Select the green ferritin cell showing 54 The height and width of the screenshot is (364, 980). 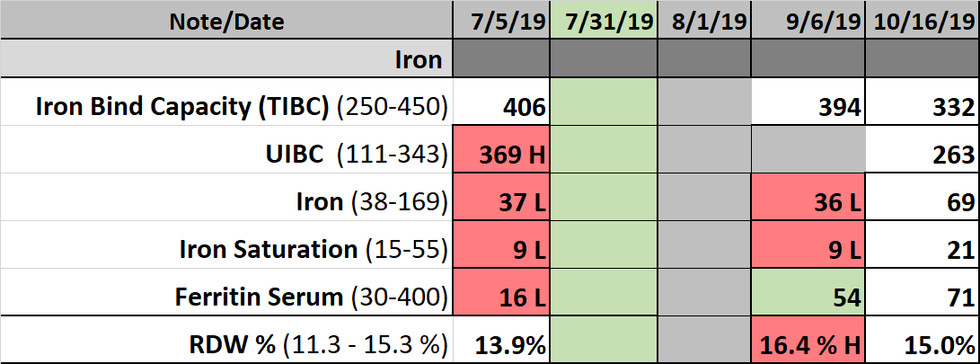tap(807, 297)
